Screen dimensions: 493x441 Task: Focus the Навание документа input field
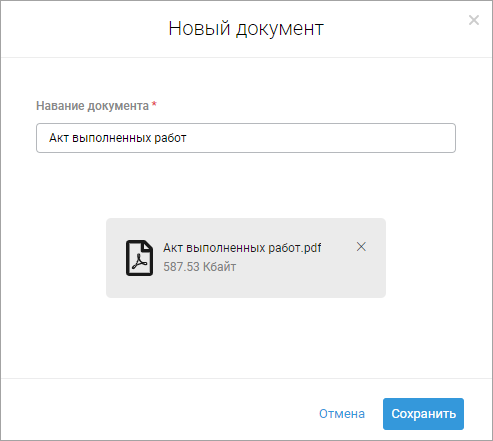246,138
